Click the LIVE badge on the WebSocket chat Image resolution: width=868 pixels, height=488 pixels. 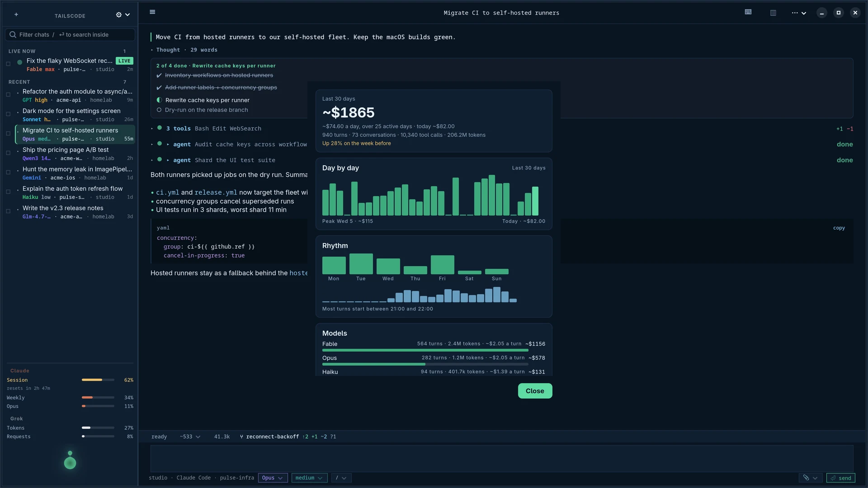(x=124, y=61)
